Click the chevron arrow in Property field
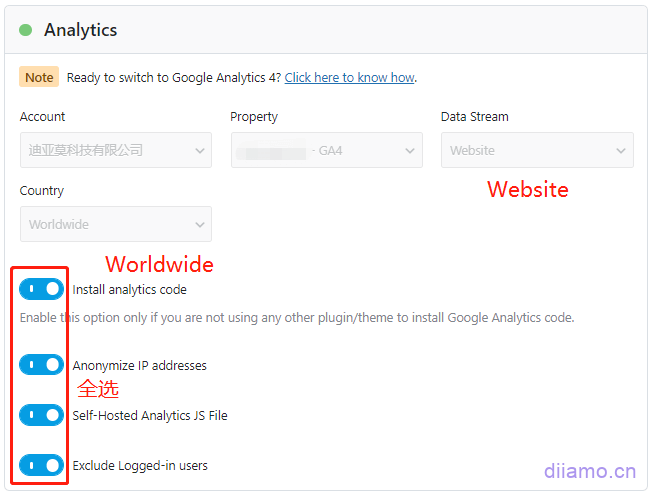 409,151
